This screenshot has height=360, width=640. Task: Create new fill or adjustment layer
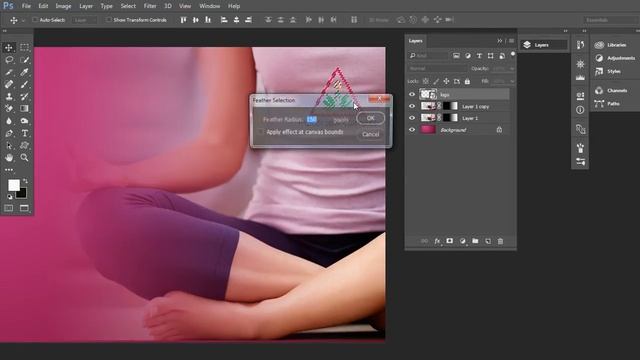[462, 241]
